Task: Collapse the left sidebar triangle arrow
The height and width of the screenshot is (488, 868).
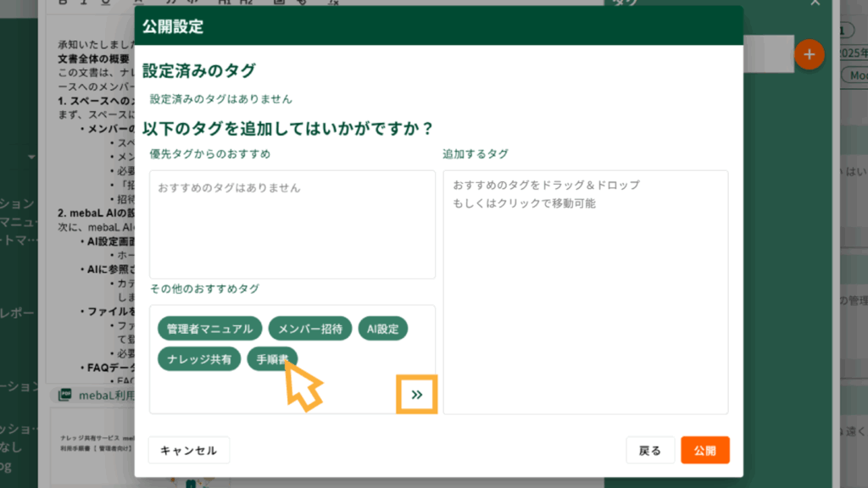Action: (31, 157)
